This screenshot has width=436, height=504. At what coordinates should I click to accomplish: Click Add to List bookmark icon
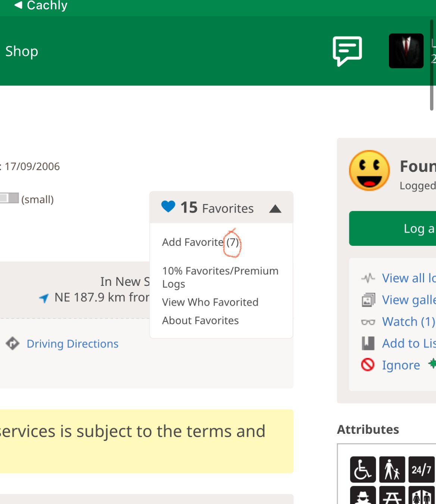click(368, 343)
